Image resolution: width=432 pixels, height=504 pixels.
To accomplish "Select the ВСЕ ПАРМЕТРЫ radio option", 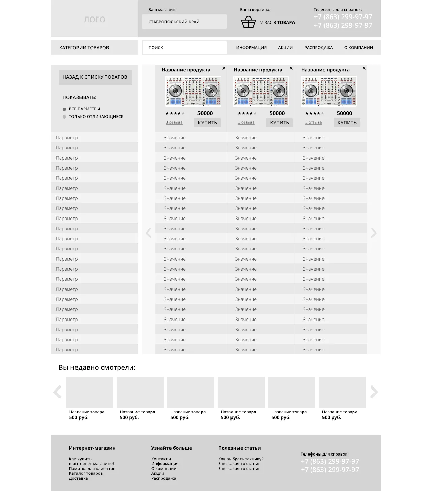I will coord(64,109).
